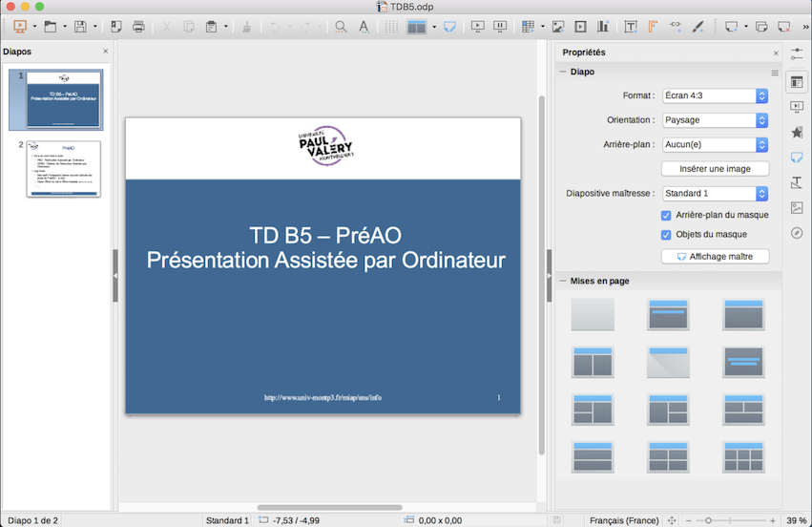Open the Animation sidebar deck (star)

coord(797,132)
